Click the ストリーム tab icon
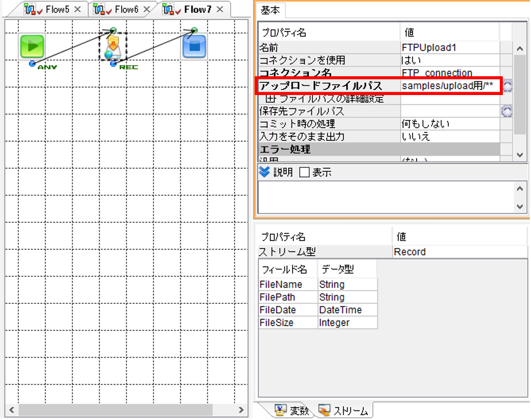The width and height of the screenshot is (531, 420). [x=324, y=410]
